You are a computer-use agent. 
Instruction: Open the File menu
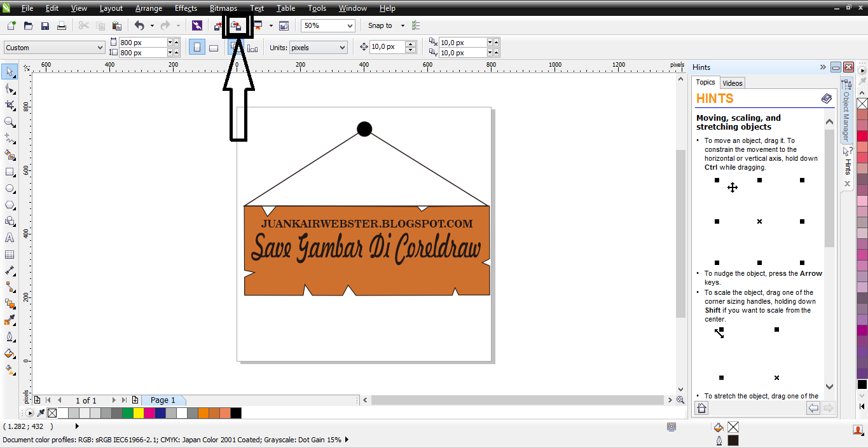coord(27,8)
